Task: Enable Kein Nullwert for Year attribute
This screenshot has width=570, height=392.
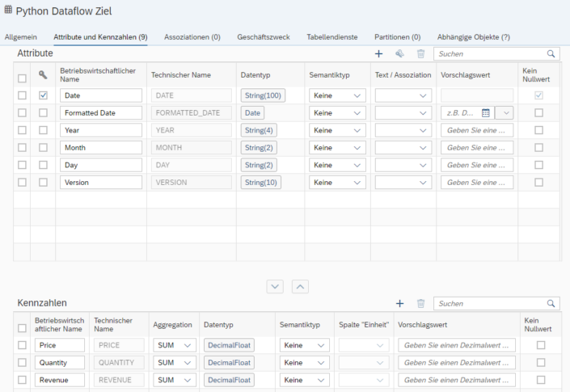Action: [538, 130]
